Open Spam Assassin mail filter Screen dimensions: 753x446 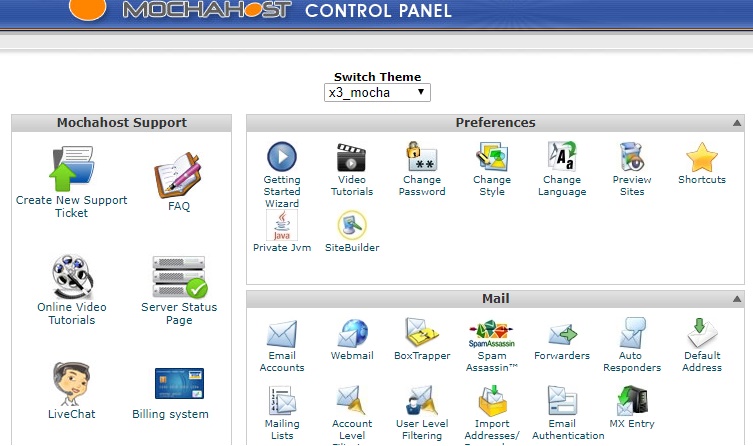[491, 333]
